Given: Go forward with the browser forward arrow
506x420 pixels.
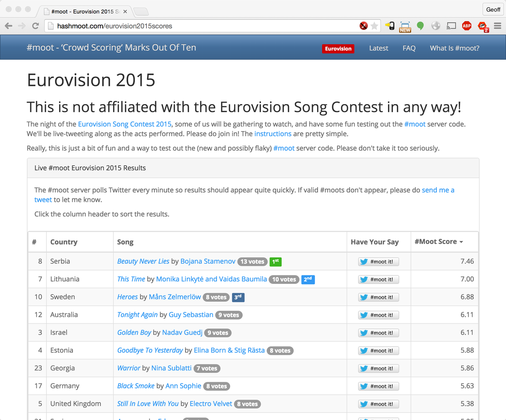Looking at the screenshot, I should (x=22, y=26).
